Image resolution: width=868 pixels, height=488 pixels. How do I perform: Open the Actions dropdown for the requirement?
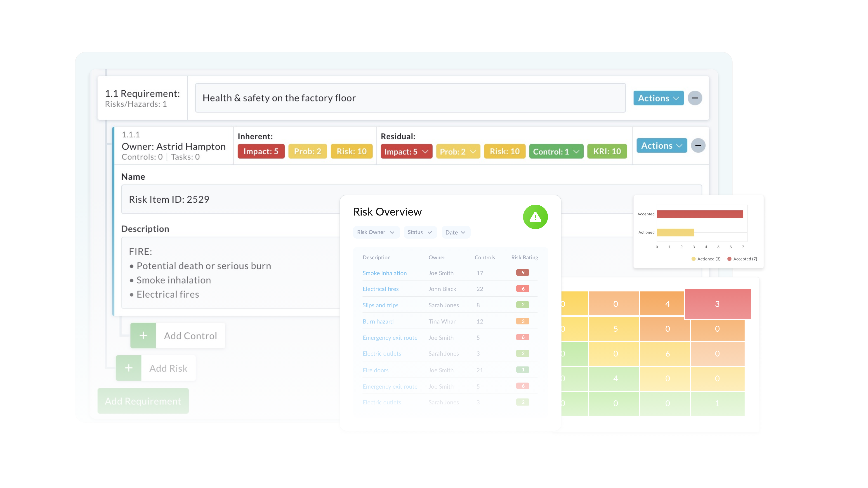coord(658,98)
